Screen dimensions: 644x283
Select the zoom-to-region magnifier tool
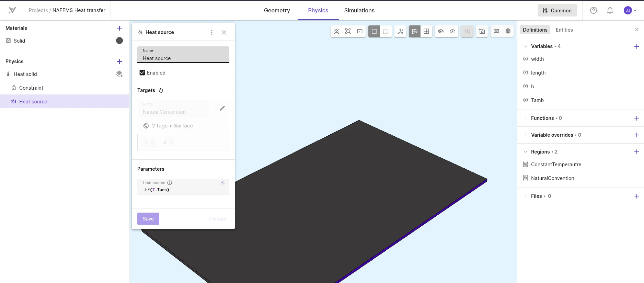(348, 31)
